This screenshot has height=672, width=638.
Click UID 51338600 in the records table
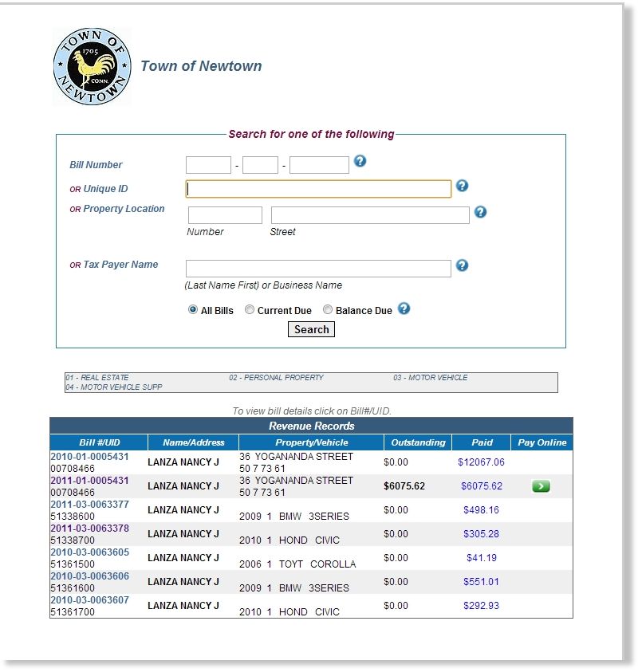(x=73, y=516)
